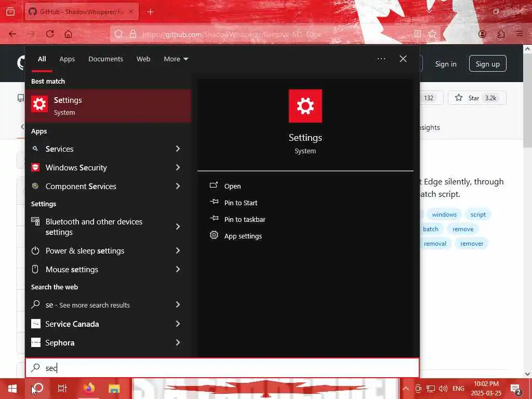Open Power & sleep settings
This screenshot has height=399, width=532.
[108, 251]
